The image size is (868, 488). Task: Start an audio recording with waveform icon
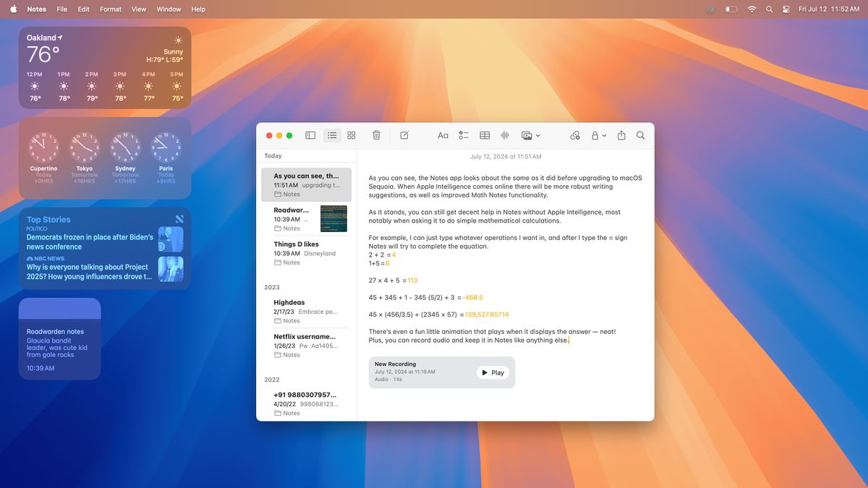(x=505, y=135)
